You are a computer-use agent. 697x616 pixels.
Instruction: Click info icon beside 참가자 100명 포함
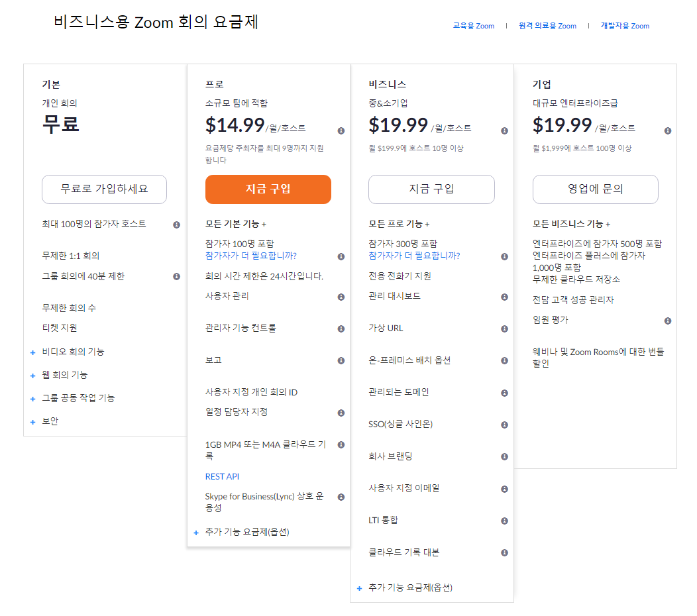[x=341, y=256]
